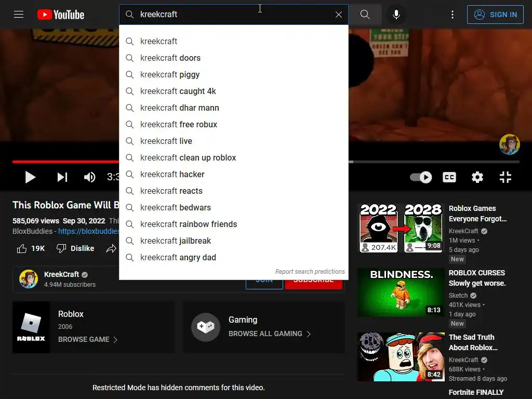Toggle the autoplay switch

click(421, 177)
